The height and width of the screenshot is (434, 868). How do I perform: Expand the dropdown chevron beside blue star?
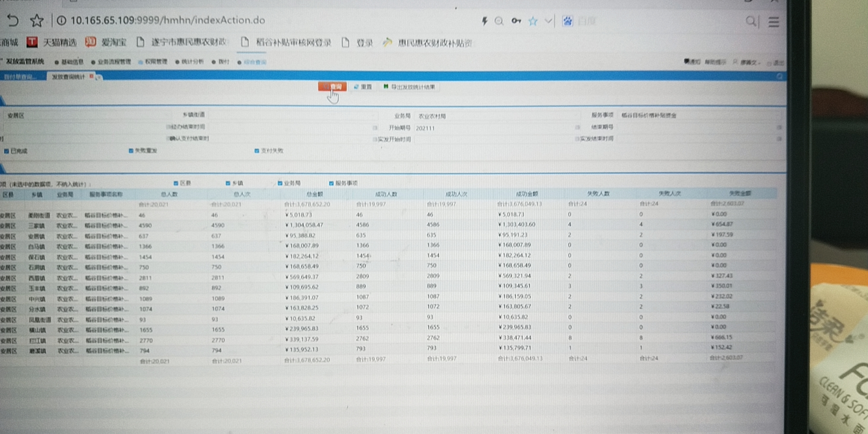click(x=548, y=21)
